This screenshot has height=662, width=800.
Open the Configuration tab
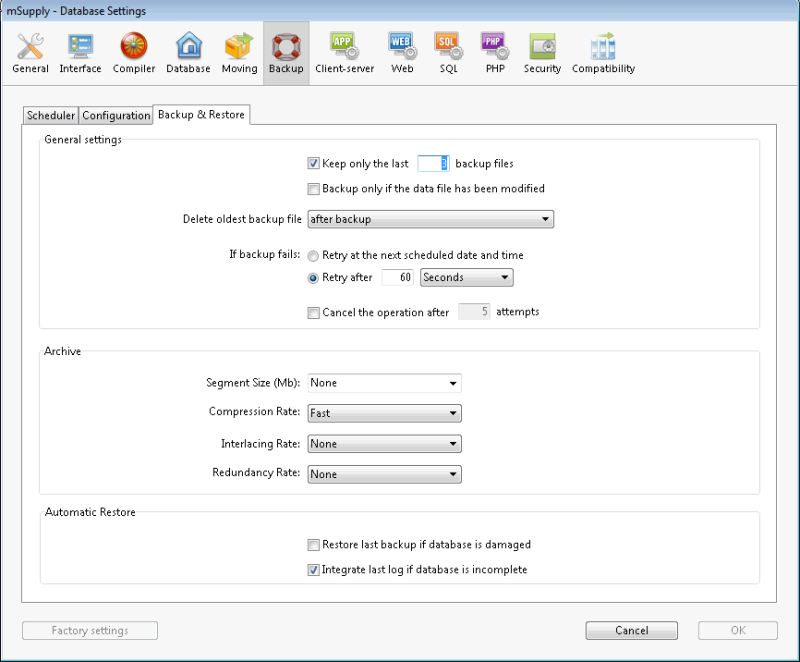click(x=115, y=115)
